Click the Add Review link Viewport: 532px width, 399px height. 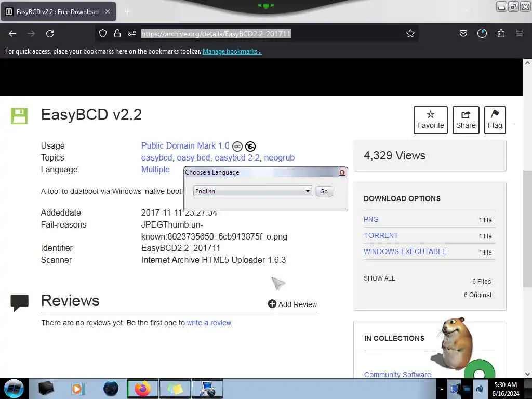[292, 304]
